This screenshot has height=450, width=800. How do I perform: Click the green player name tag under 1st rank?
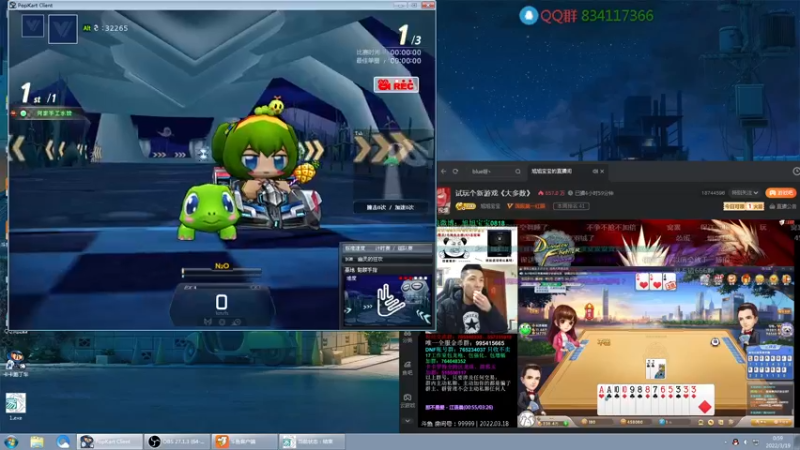click(49, 113)
